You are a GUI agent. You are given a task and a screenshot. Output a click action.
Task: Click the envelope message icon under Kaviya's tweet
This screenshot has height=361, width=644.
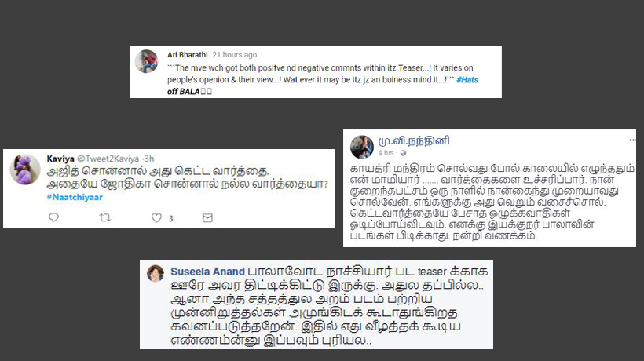coord(207,218)
